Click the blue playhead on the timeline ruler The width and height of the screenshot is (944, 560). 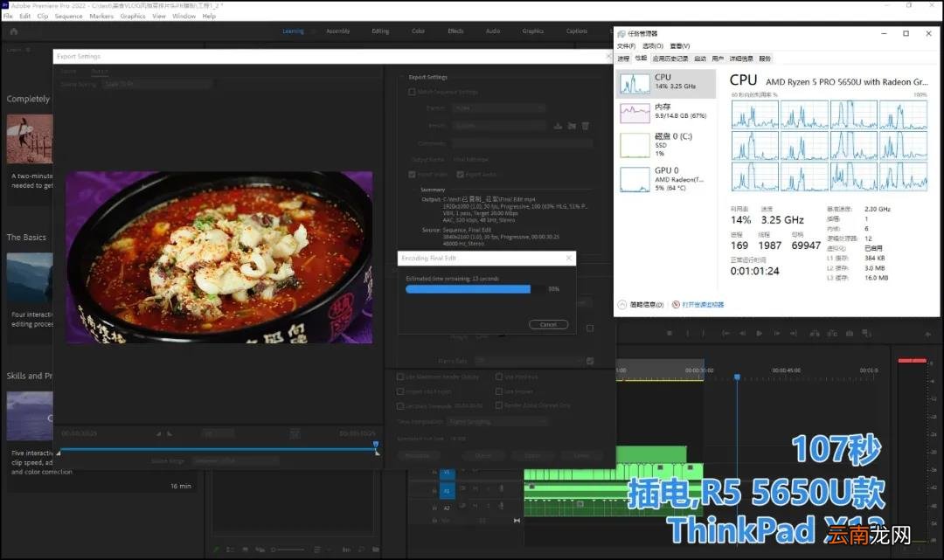[737, 377]
